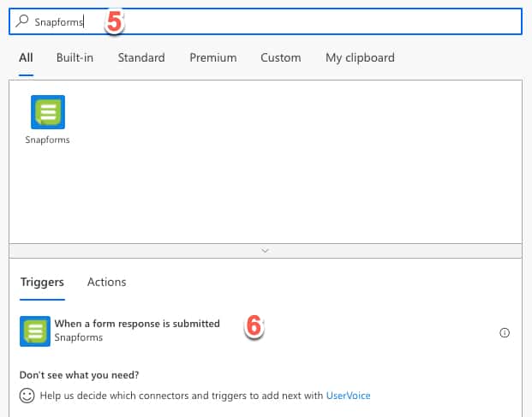Click the Snapforms subtitle under the trigger
Screen dimensions: 532x417
(78, 337)
